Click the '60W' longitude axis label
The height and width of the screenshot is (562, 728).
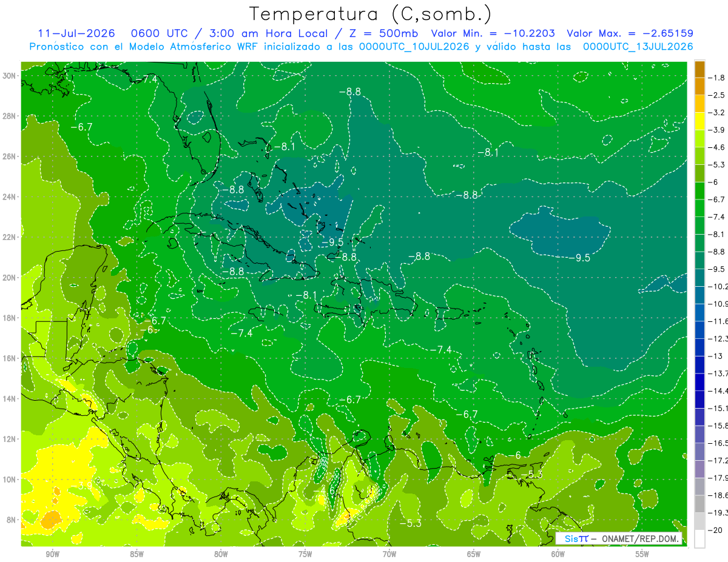pyautogui.click(x=558, y=554)
